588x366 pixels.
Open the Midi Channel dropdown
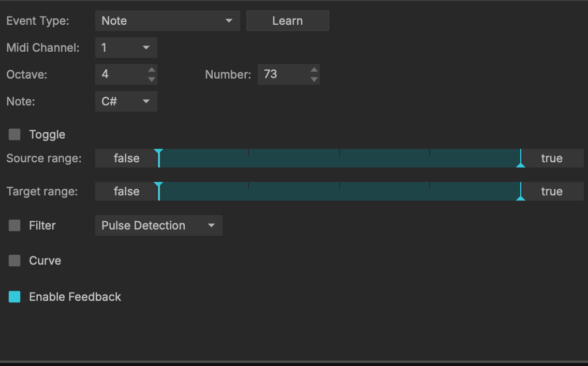(126, 48)
